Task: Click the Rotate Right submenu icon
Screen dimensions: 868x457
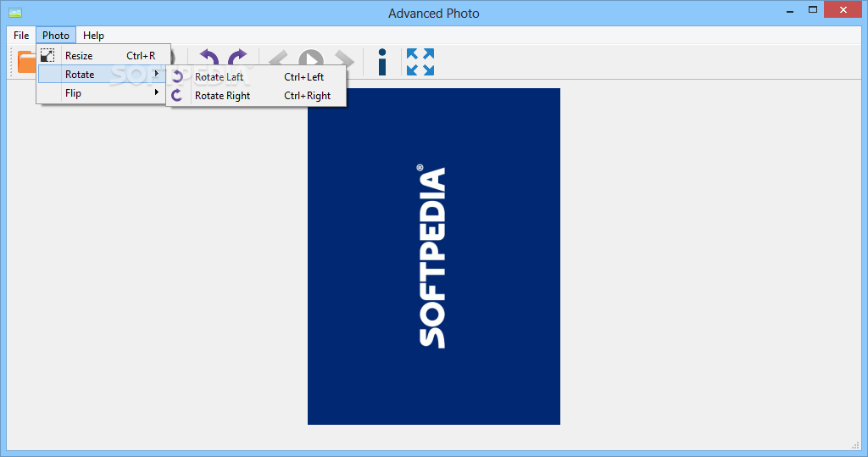Action: [177, 96]
